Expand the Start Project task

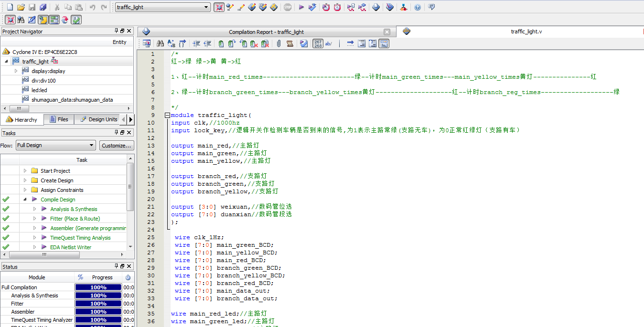point(25,170)
